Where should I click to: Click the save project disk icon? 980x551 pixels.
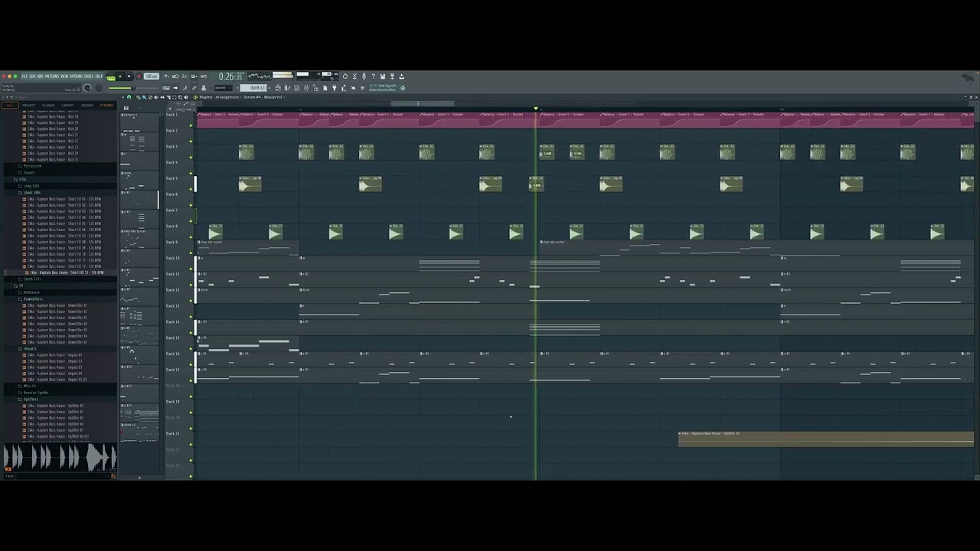[x=383, y=77]
